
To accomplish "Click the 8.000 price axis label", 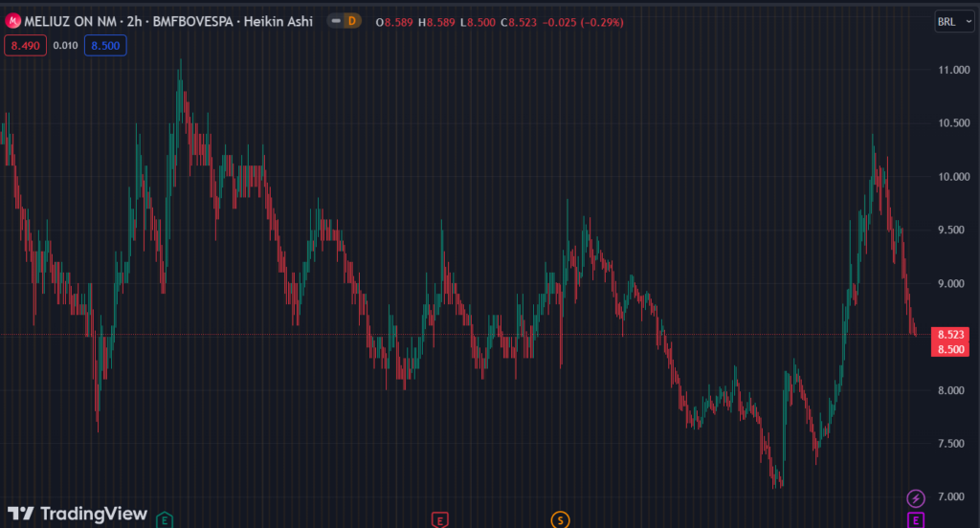I will pyautogui.click(x=951, y=390).
